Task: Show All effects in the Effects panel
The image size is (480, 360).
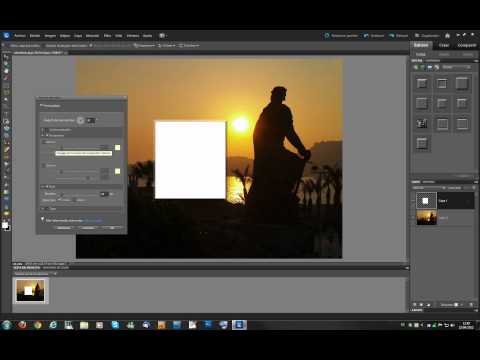Action: click(x=437, y=67)
